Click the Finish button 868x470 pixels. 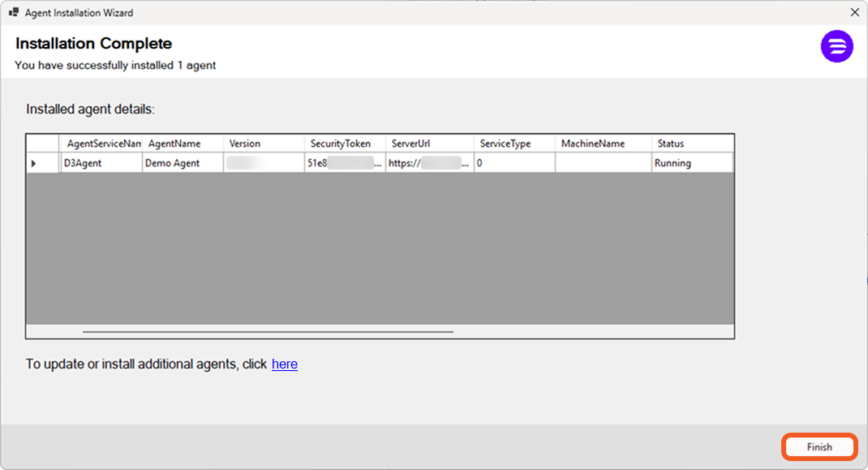click(819, 446)
